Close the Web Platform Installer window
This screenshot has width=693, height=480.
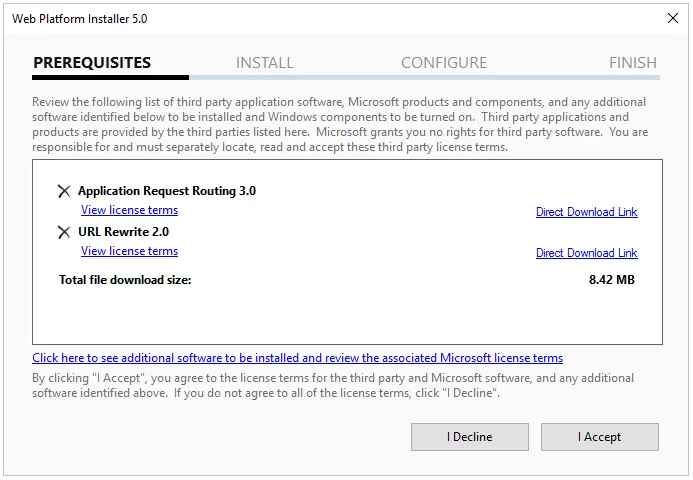[672, 18]
